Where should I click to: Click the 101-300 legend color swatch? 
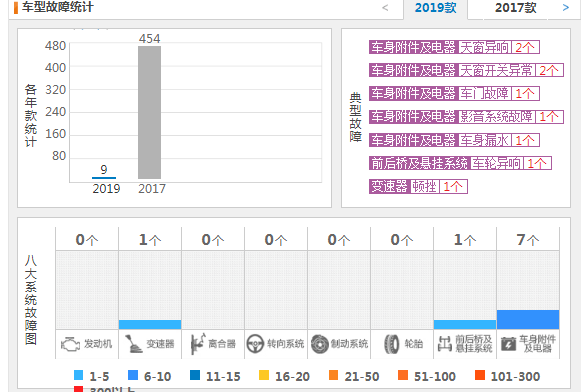480,375
